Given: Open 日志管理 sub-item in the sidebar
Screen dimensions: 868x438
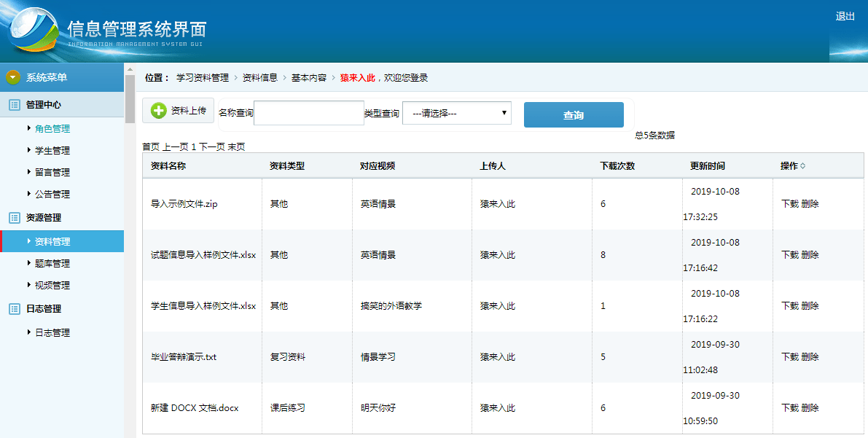Looking at the screenshot, I should [52, 333].
